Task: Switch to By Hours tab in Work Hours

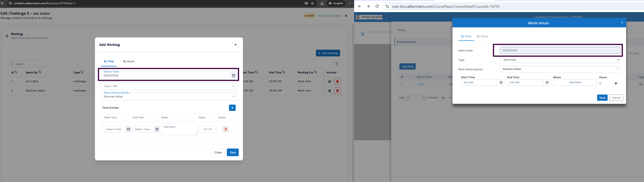Action: point(482,36)
